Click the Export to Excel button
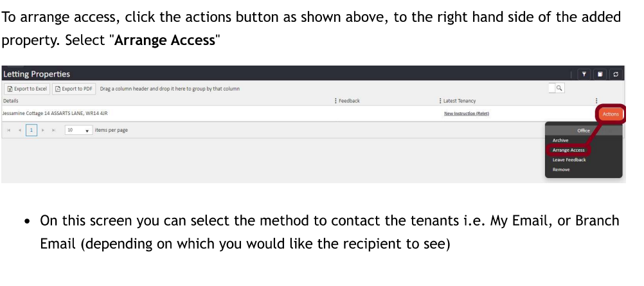Viewport: 644px width, 286px height. pyautogui.click(x=27, y=89)
